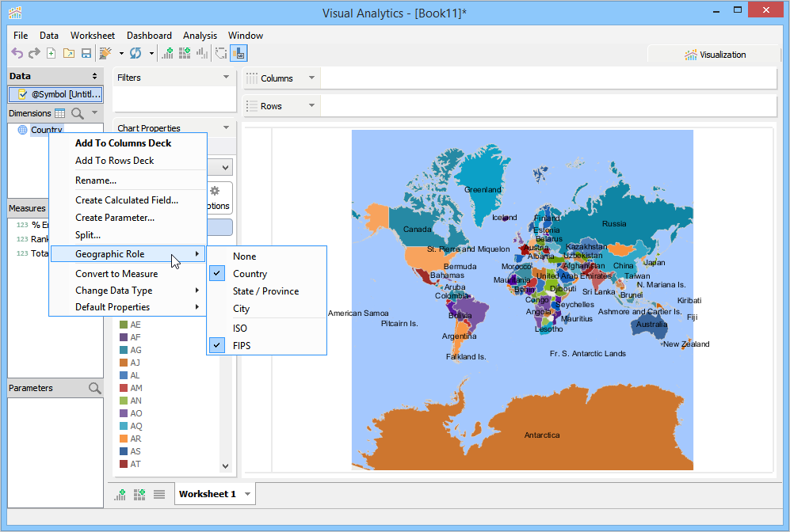Open the dropdown arrow next to the plug icon
This screenshot has width=790, height=532.
[121, 53]
